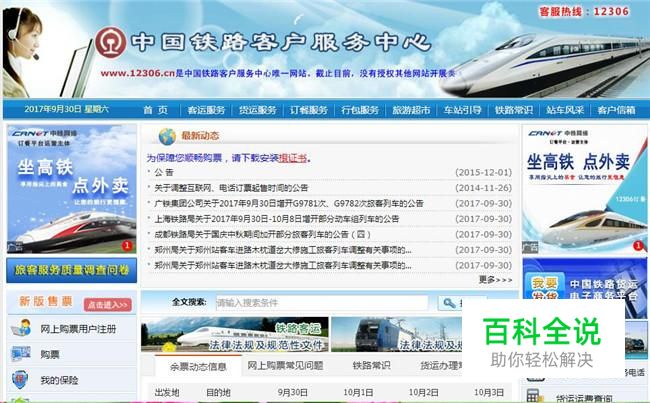
Task: Open 铁路常识 in navigation bar
Action: click(x=514, y=110)
